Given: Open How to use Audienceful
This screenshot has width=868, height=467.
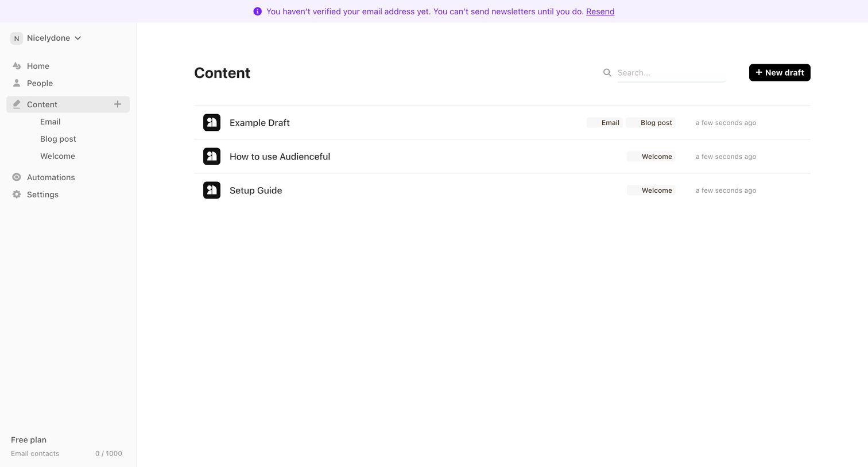Looking at the screenshot, I should pyautogui.click(x=280, y=157).
